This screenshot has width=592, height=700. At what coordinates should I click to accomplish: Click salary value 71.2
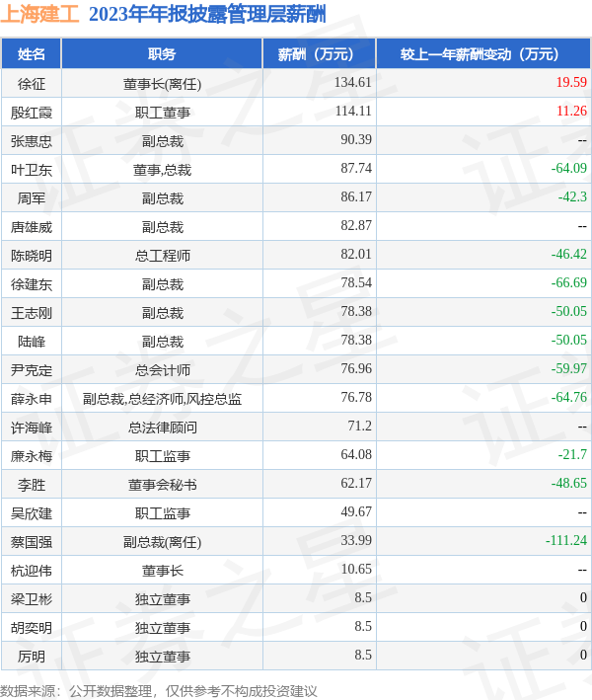tap(359, 426)
